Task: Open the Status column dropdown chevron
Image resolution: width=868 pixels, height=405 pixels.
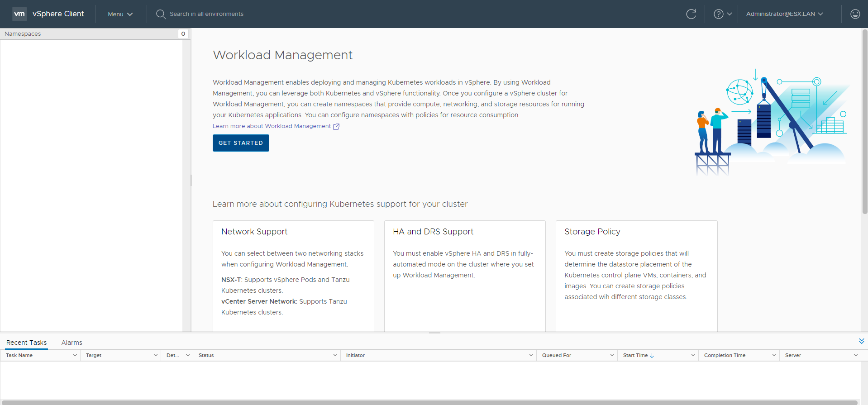Action: (x=335, y=356)
